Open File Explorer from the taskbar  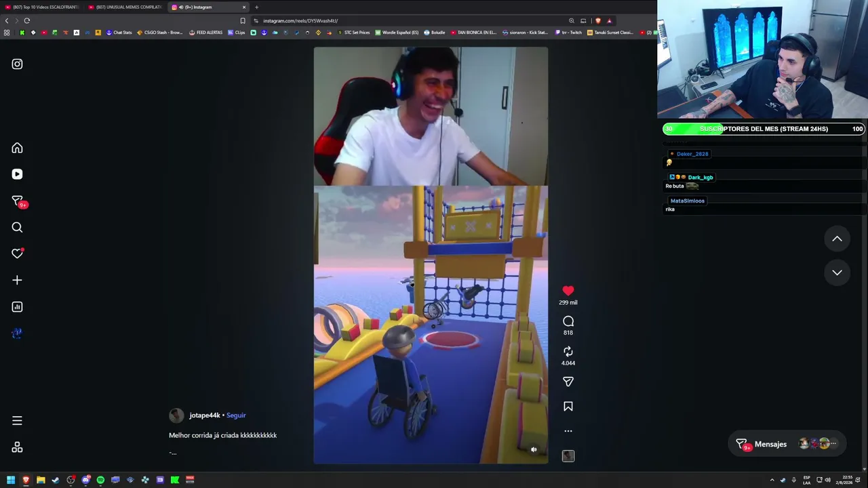pos(41,480)
